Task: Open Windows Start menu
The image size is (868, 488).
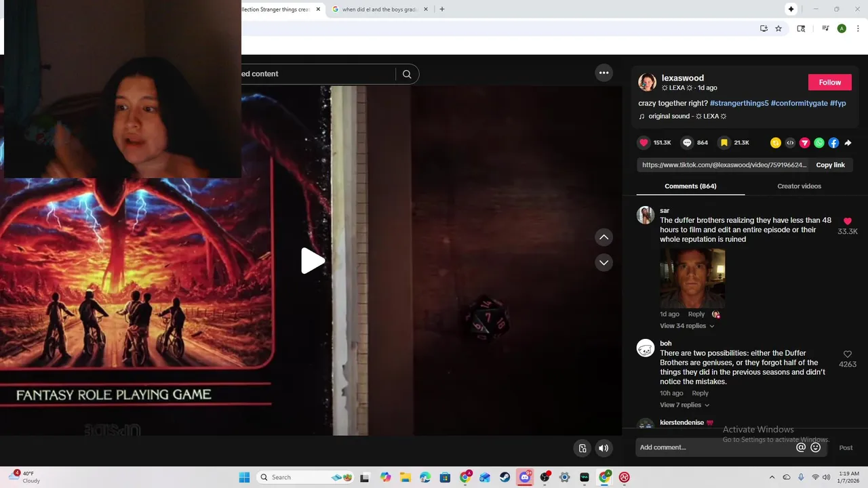Action: [244, 477]
